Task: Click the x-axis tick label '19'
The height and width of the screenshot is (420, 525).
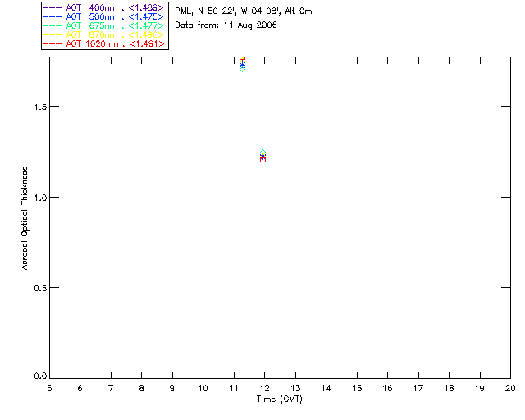Action: pyautogui.click(x=480, y=388)
